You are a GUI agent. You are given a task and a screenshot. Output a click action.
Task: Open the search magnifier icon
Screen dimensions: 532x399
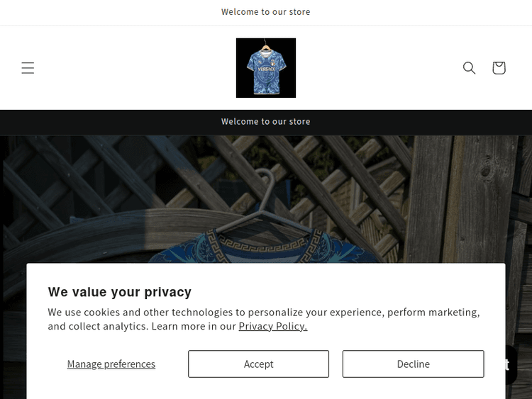point(469,68)
